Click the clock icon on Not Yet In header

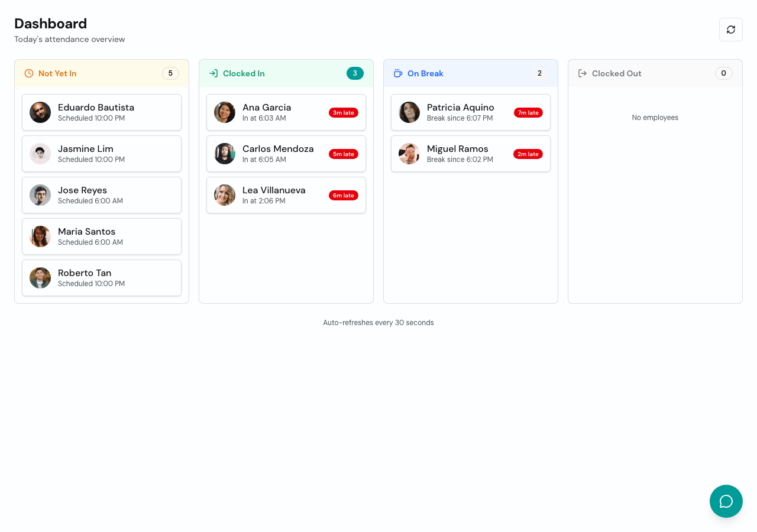28,73
